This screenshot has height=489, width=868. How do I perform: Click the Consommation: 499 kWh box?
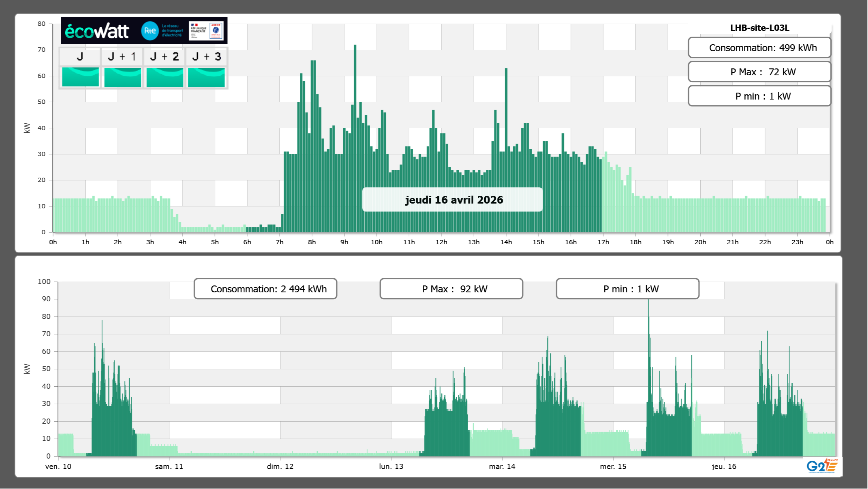click(x=759, y=48)
